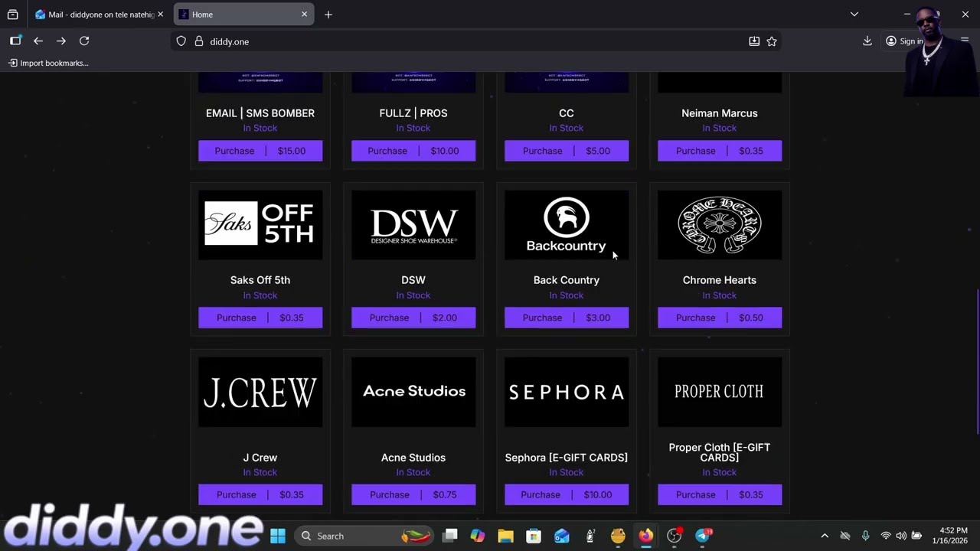Click the Firefox taskbar icon

646,536
